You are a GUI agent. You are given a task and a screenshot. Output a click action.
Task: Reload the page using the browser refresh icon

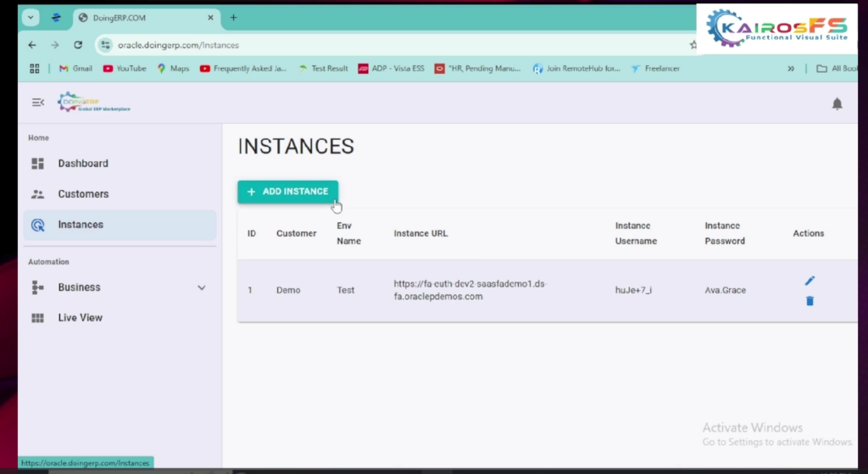click(x=78, y=45)
